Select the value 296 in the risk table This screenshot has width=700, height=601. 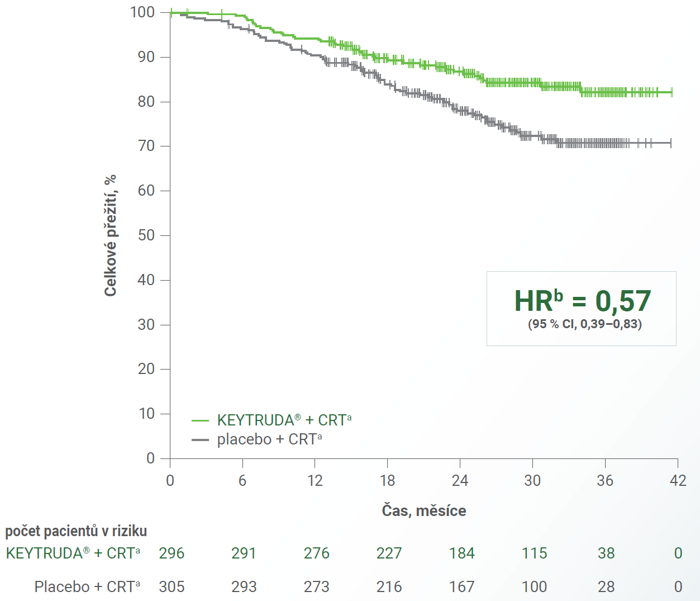coord(172,553)
